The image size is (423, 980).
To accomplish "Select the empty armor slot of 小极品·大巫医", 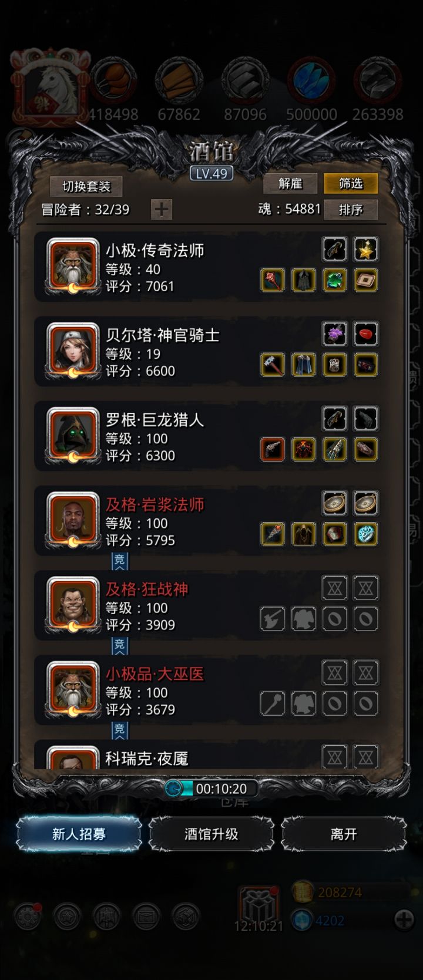I will click(x=304, y=703).
